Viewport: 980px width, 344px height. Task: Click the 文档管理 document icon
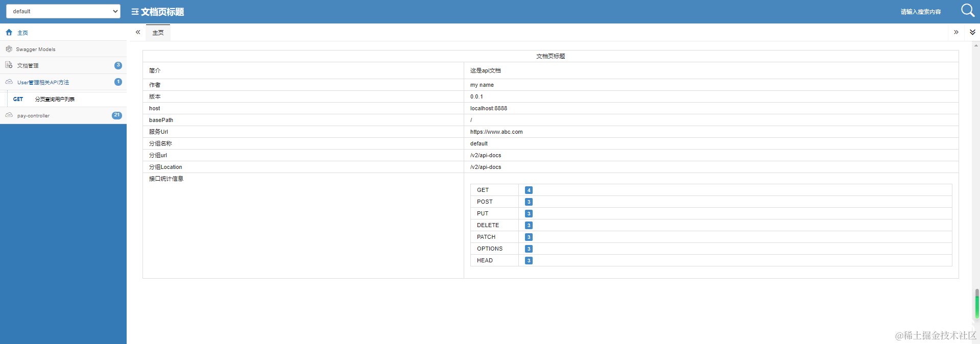[9, 65]
